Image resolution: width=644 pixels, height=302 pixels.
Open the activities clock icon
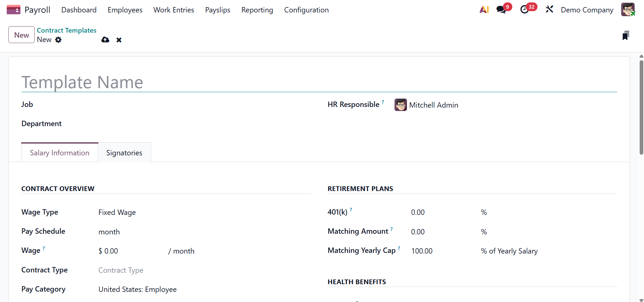(x=524, y=10)
